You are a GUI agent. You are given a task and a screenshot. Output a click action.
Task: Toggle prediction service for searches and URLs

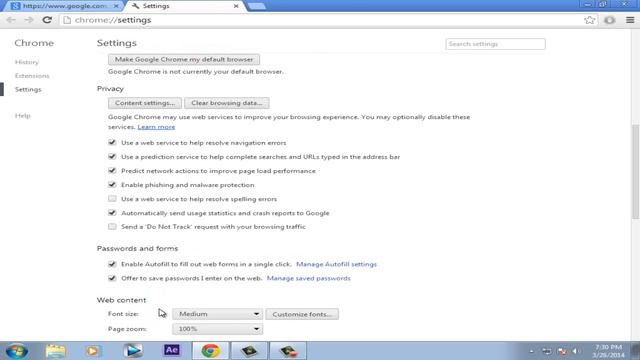112,156
